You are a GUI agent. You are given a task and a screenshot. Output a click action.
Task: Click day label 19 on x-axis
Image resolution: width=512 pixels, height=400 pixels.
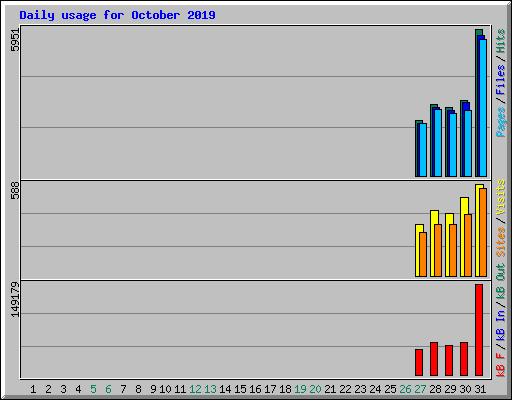click(300, 389)
